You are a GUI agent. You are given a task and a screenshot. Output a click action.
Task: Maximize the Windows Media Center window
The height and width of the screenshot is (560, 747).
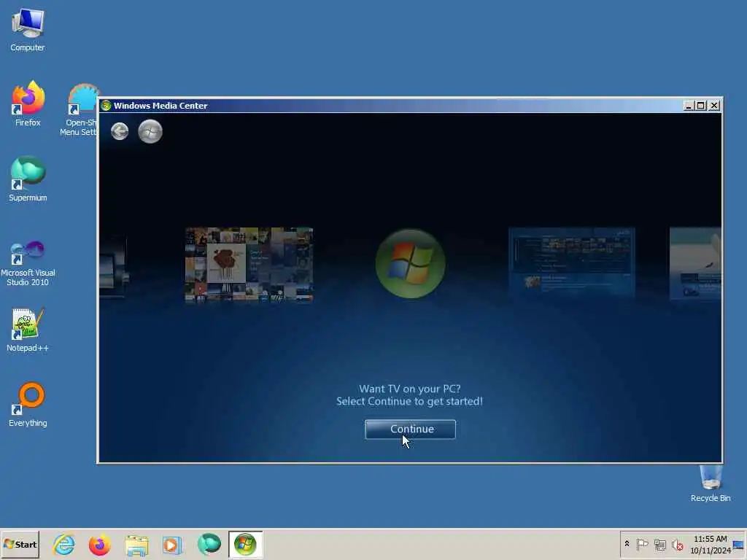pos(701,106)
